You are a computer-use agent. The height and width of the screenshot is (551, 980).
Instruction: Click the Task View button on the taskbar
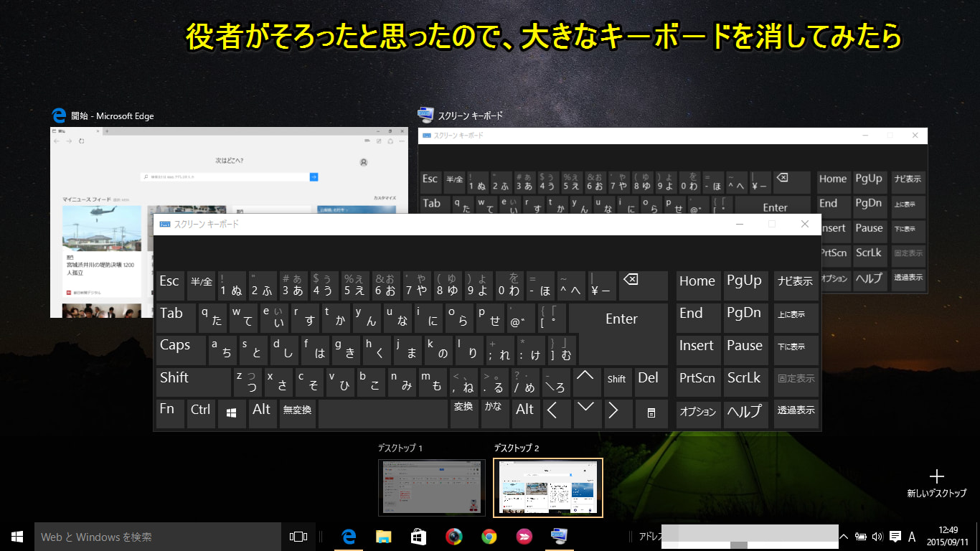[x=298, y=537]
